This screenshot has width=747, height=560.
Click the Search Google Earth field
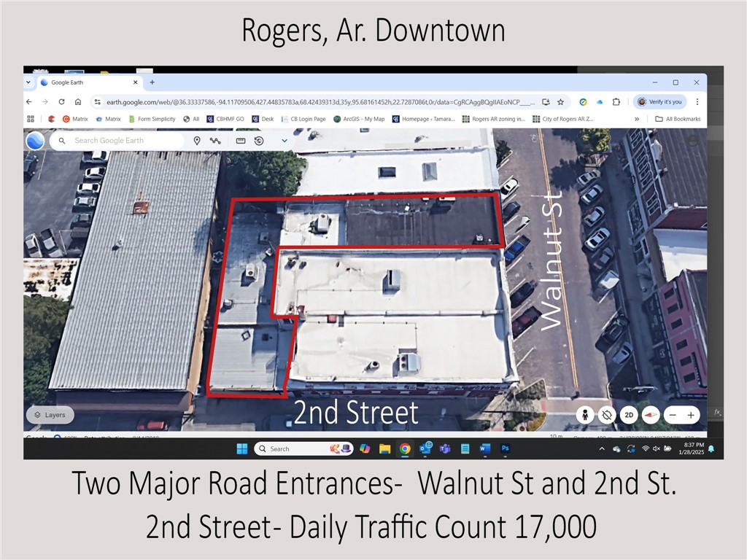point(124,141)
